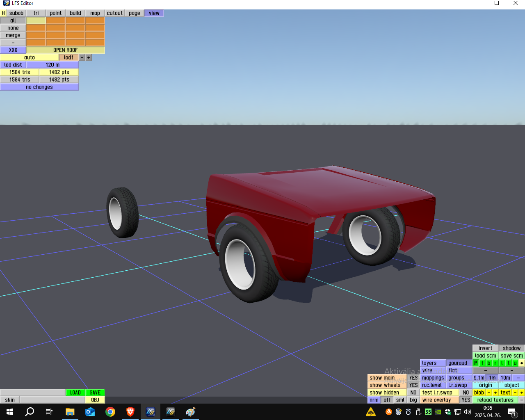Image resolution: width=525 pixels, height=420 pixels.
Task: Enable the wire display mode
Action: click(433, 370)
